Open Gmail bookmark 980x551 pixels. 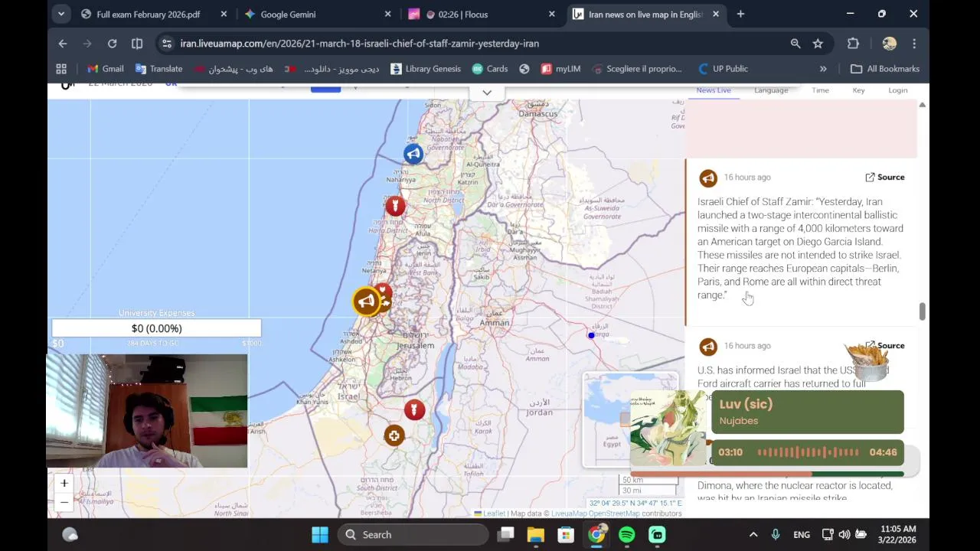(x=106, y=69)
